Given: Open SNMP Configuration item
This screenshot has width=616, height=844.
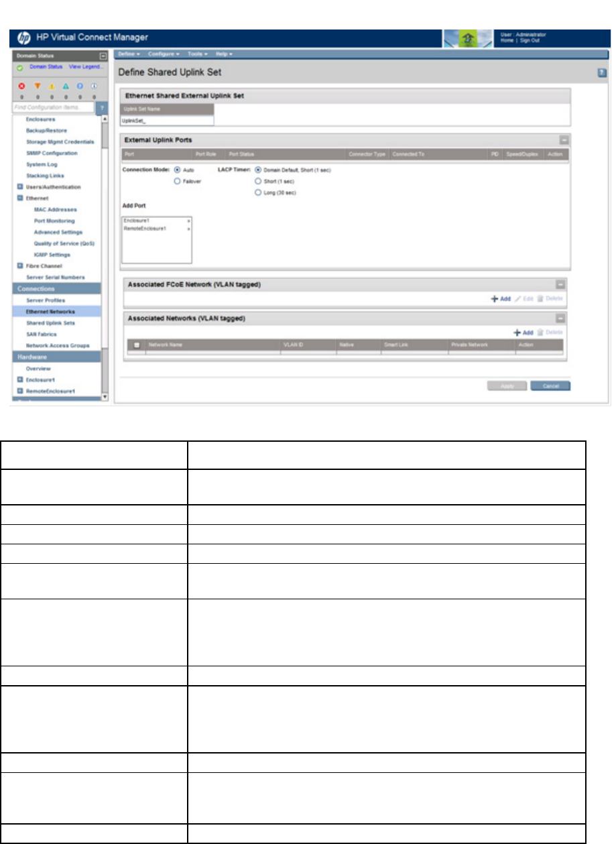Looking at the screenshot, I should pos(52,154).
